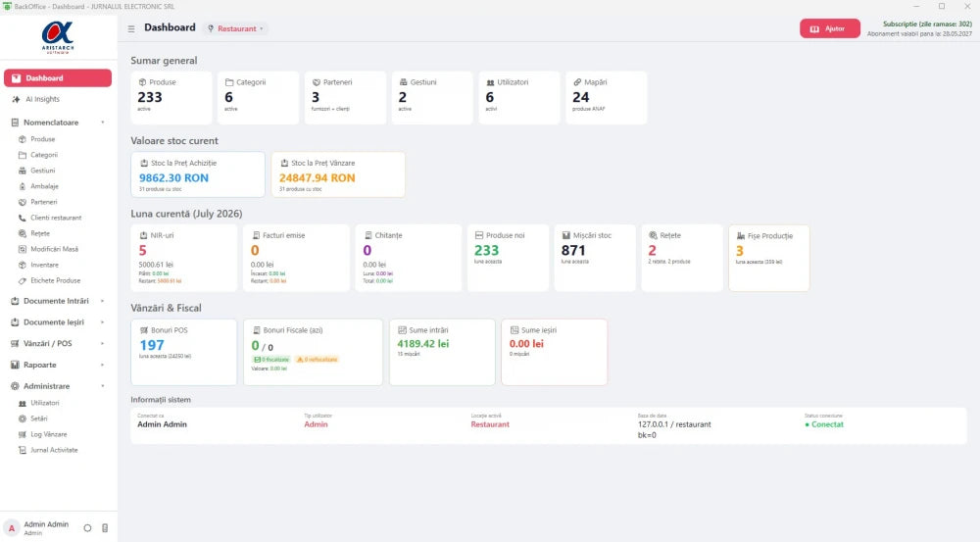Open the Parteneri summary card
This screenshot has height=542, width=980.
(345, 98)
